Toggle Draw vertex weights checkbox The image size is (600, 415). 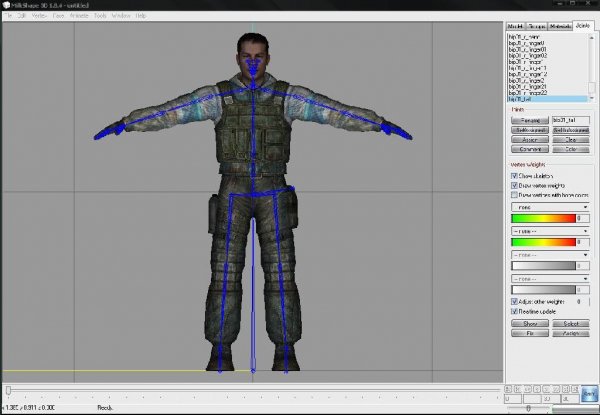click(514, 186)
